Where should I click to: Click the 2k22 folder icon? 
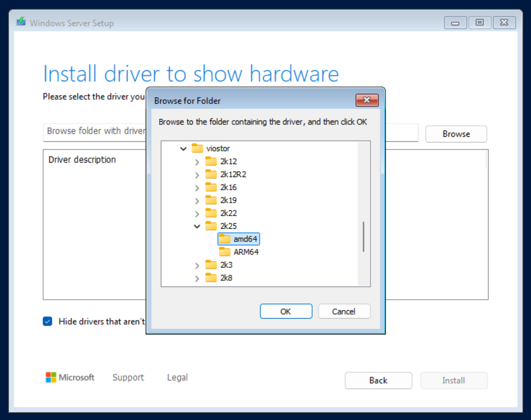pos(211,213)
